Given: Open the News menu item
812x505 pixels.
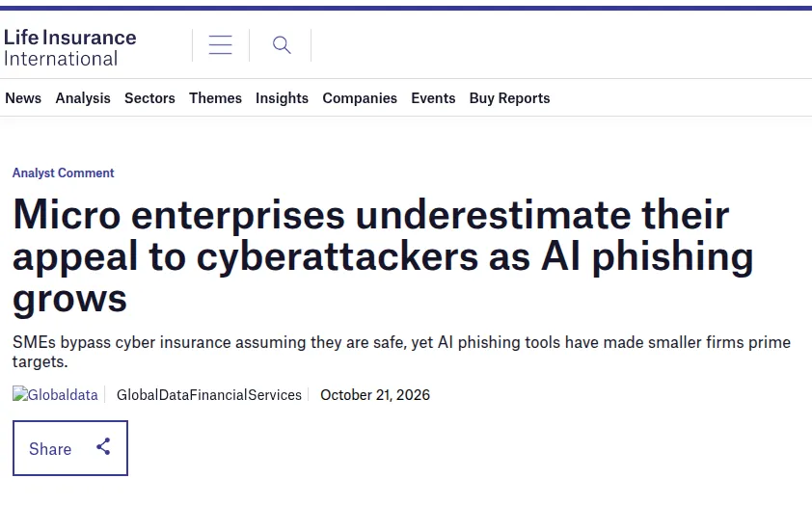Looking at the screenshot, I should pos(23,97).
